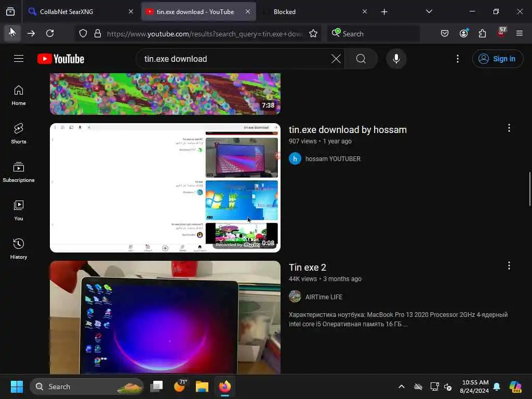Select Firefox on the taskbar
Screen dimensions: 532x399
pyautogui.click(x=224, y=387)
